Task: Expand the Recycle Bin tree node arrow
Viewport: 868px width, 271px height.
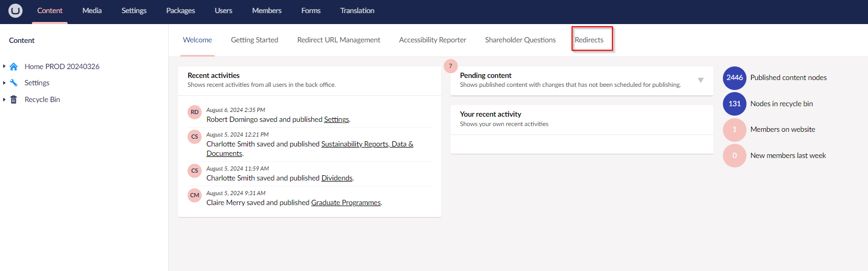Action: click(4, 99)
